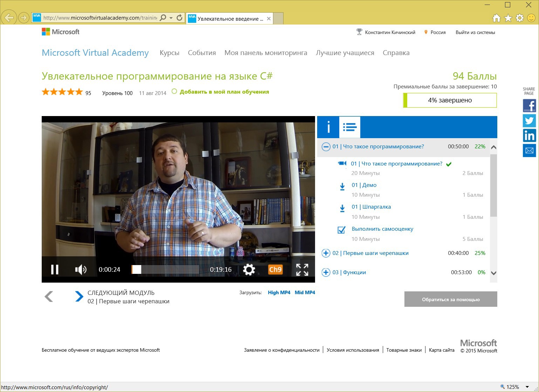
Task: Open zoom level dropdown 125%
Action: (x=527, y=387)
